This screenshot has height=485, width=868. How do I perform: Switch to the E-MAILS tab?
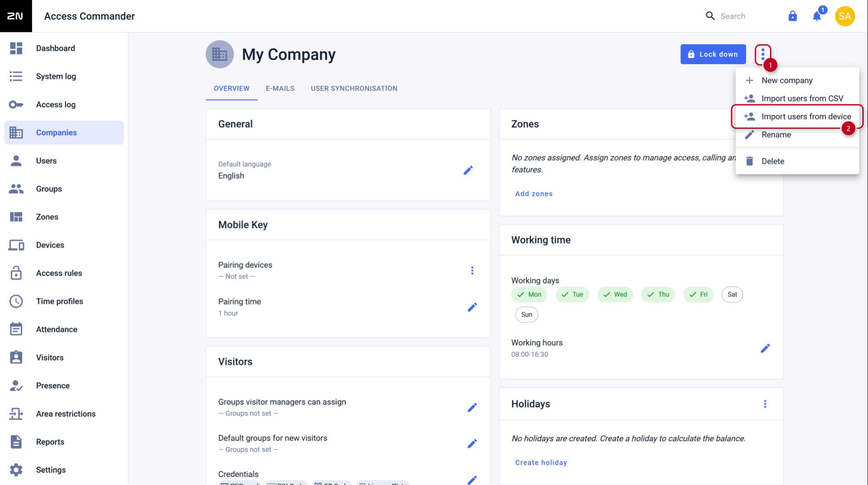point(280,89)
